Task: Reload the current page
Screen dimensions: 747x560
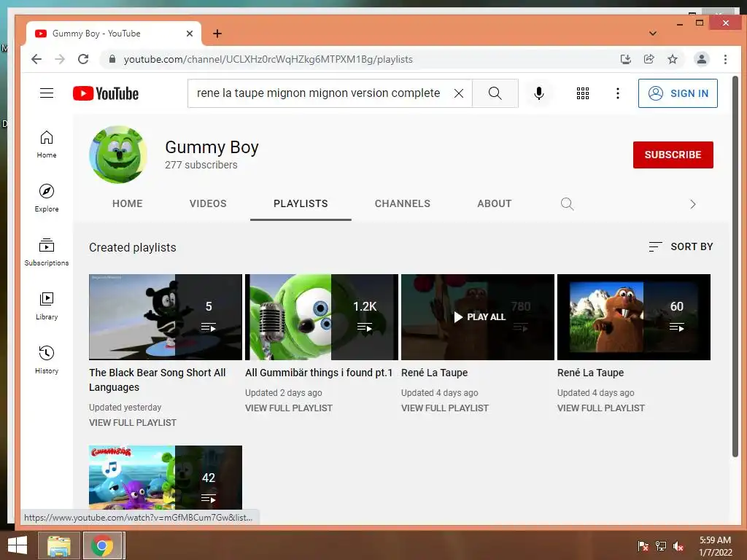Action: tap(83, 59)
